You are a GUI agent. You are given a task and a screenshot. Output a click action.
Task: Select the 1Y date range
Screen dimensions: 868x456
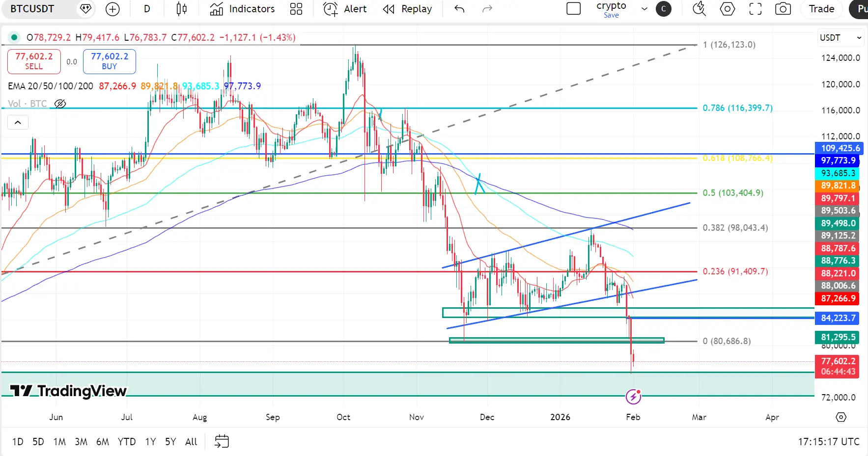tap(150, 442)
